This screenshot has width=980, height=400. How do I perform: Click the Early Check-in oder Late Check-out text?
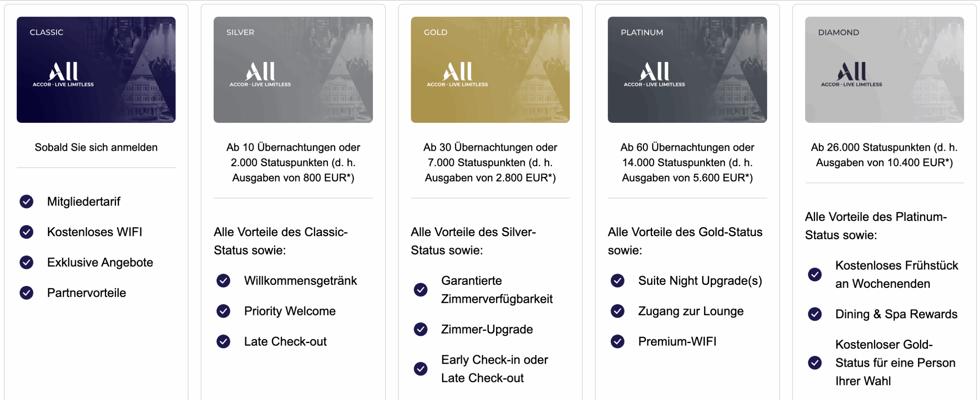coord(494,369)
